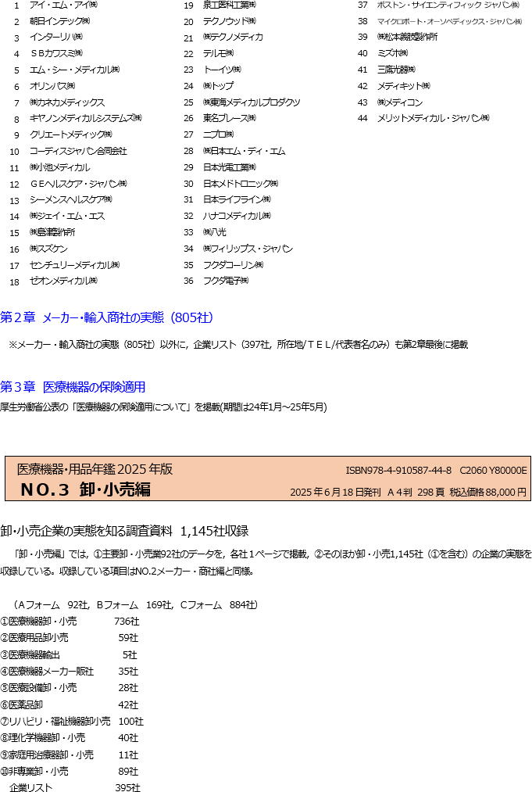
Task: Select the row ⑧理化学機器卸・小売 40社
Action: 70,738
